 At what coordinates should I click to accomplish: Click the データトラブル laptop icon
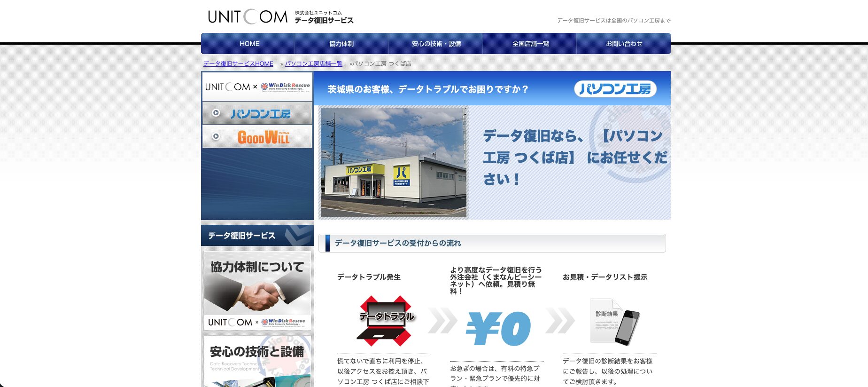coord(386,321)
